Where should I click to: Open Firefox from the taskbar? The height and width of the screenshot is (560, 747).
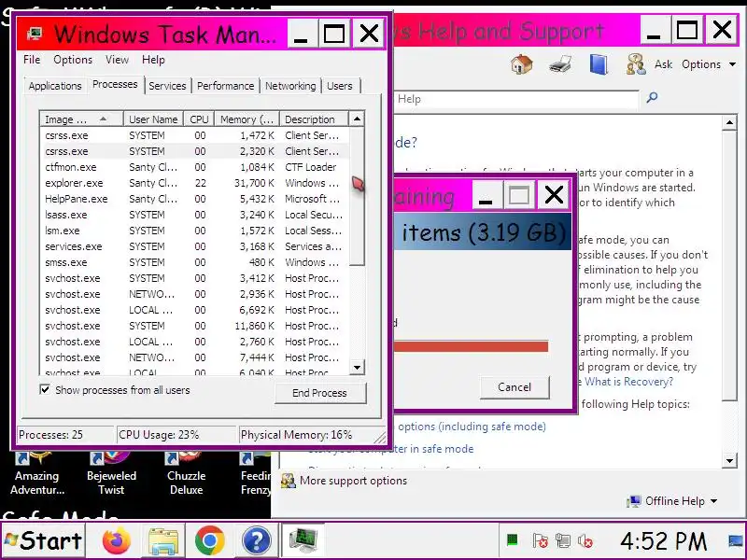[x=116, y=541]
